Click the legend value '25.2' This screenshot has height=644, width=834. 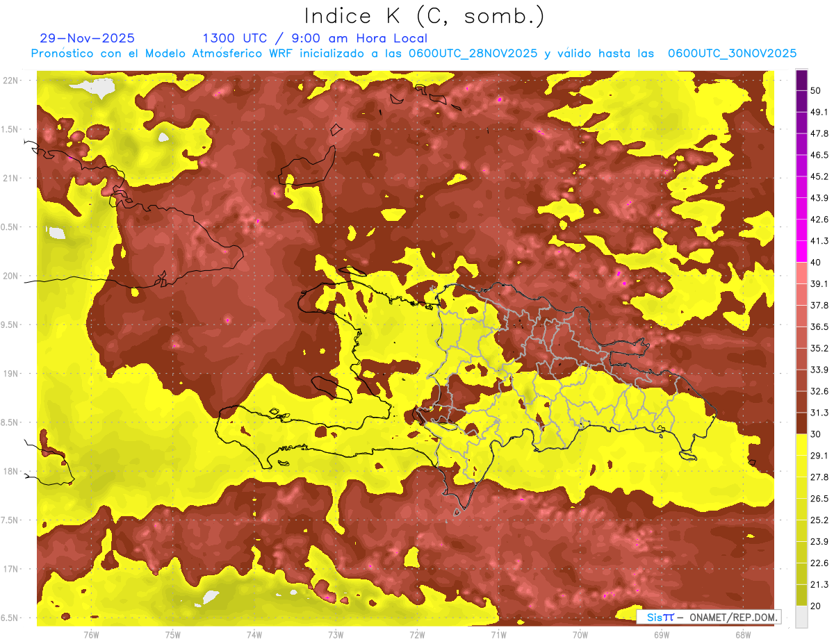pos(819,520)
